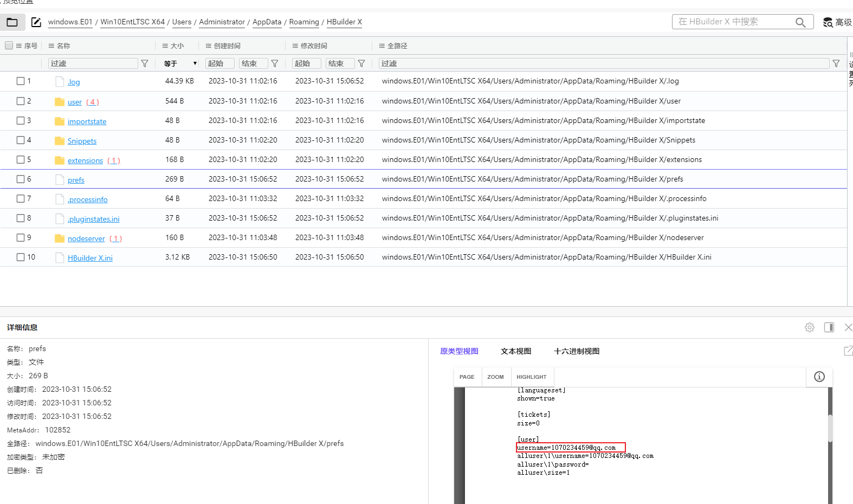
Task: Click the .log file icon
Action: coord(60,82)
